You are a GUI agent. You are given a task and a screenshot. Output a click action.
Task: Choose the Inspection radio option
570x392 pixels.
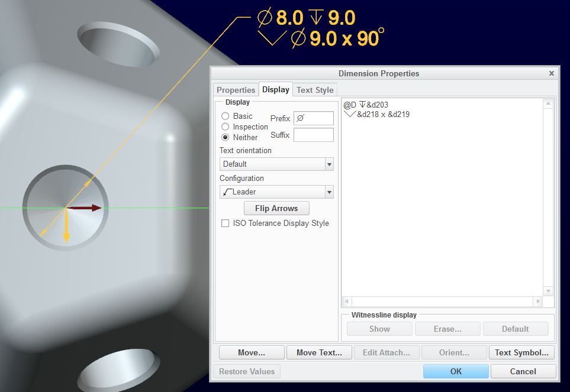(226, 127)
